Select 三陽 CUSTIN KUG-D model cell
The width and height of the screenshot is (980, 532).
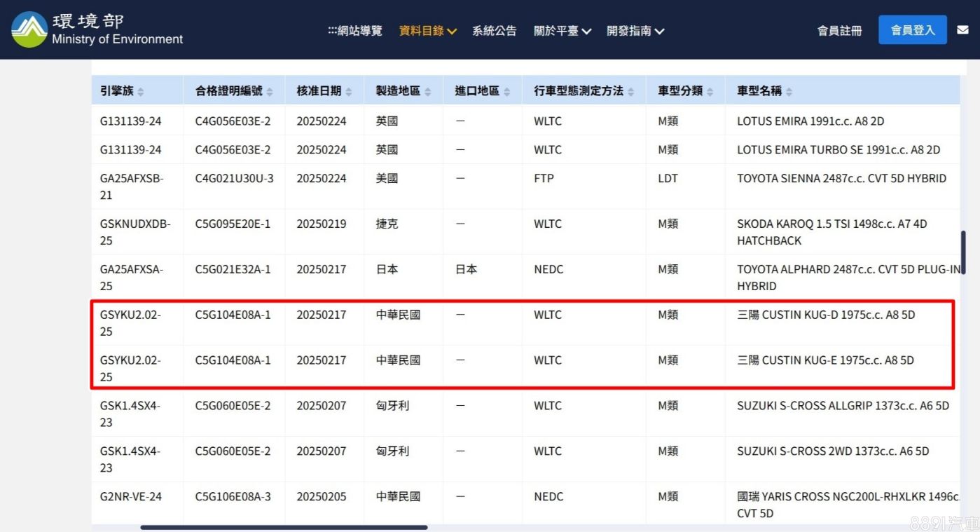(x=826, y=315)
